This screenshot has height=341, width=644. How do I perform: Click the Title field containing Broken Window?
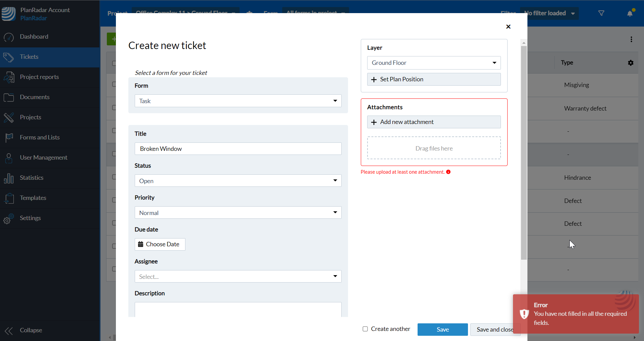tap(238, 149)
